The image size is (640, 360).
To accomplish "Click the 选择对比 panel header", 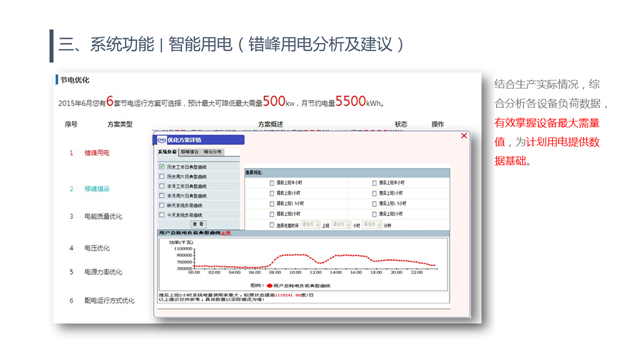I will [347, 173].
